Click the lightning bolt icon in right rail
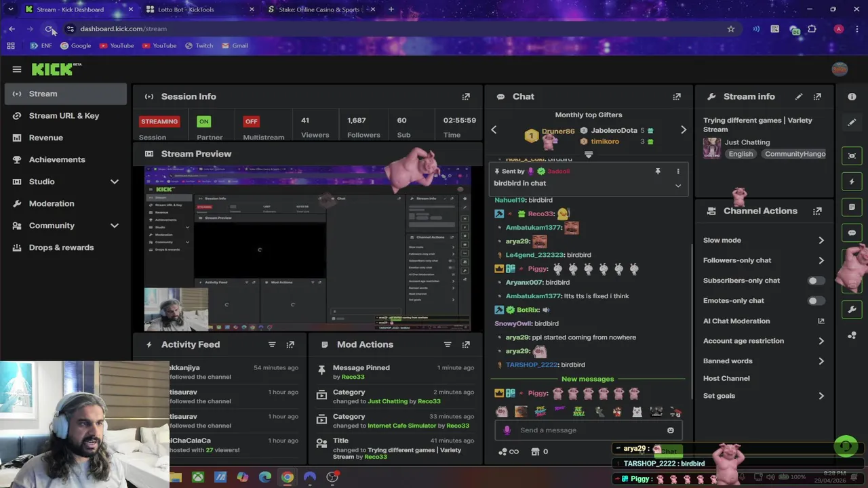This screenshot has height=488, width=868. [x=852, y=182]
